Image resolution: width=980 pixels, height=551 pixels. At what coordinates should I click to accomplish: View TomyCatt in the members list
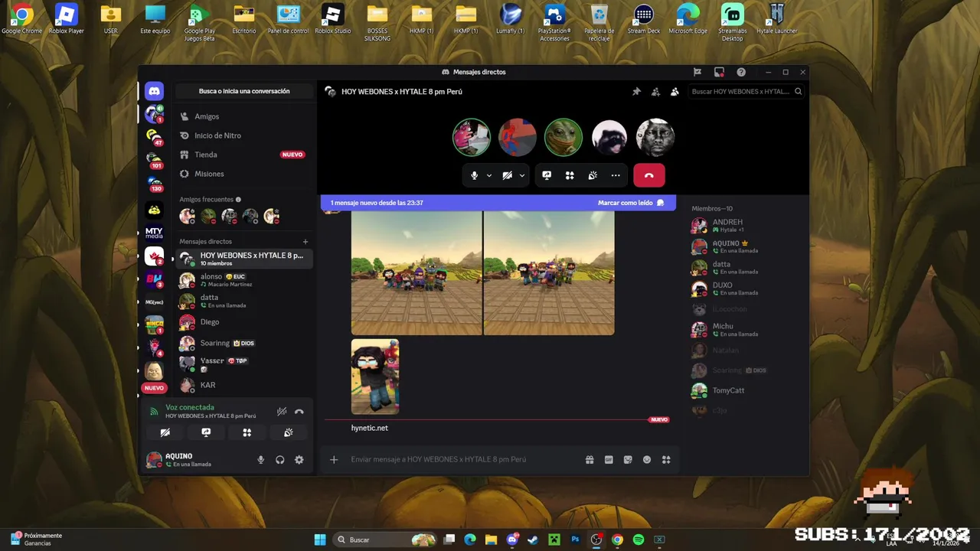tap(748, 390)
